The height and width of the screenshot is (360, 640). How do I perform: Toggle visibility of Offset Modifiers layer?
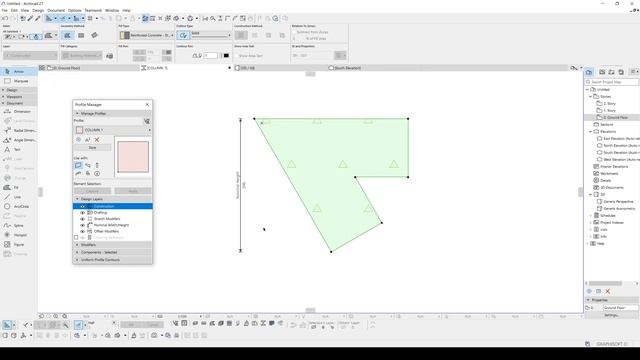[x=82, y=231]
